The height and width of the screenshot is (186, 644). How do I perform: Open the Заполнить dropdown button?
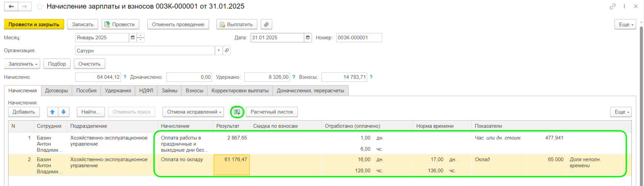(22, 64)
